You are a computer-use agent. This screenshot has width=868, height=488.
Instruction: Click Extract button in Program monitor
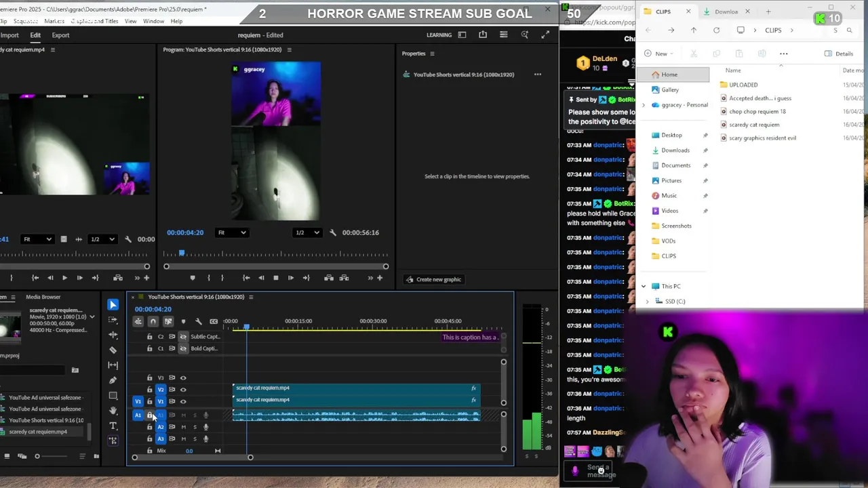click(x=344, y=278)
